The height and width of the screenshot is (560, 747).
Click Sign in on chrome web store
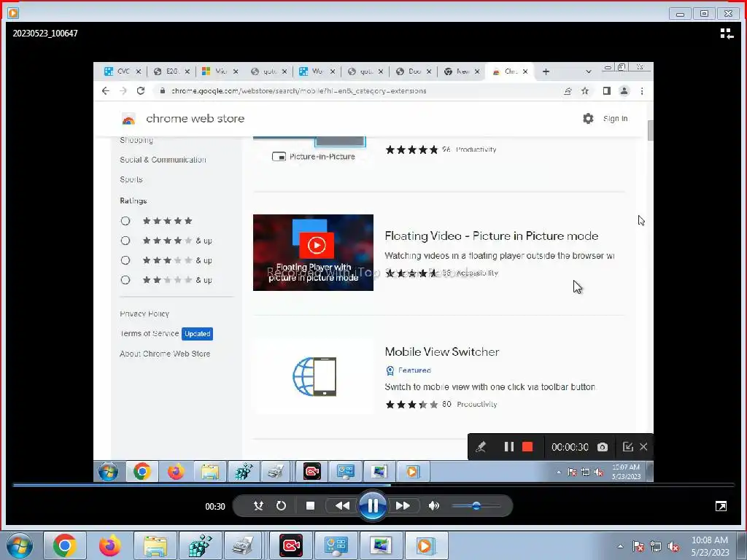point(615,119)
